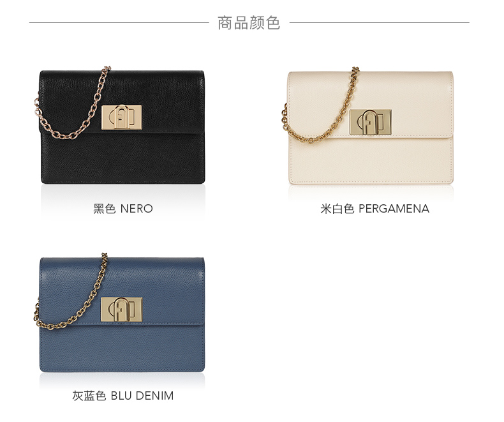Click the lower body of beige bag
Image resolution: width=504 pixels, height=422 pixels.
point(371,161)
